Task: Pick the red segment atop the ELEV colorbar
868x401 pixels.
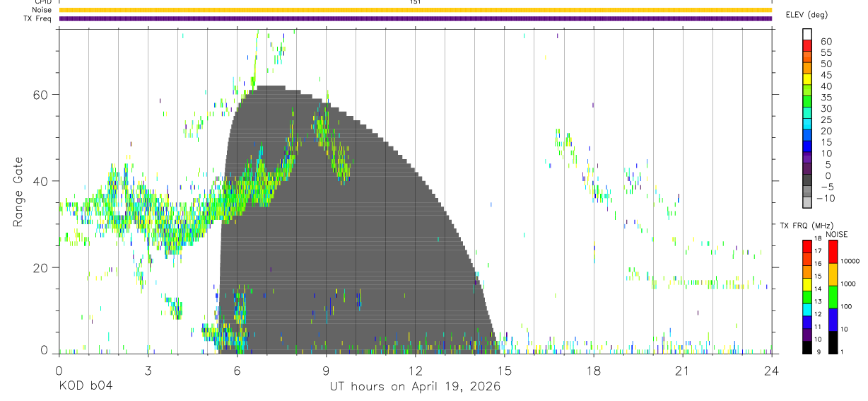Action: [807, 45]
